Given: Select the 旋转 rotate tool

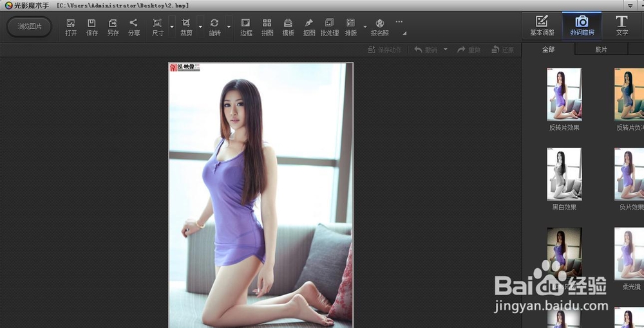Looking at the screenshot, I should 214,28.
